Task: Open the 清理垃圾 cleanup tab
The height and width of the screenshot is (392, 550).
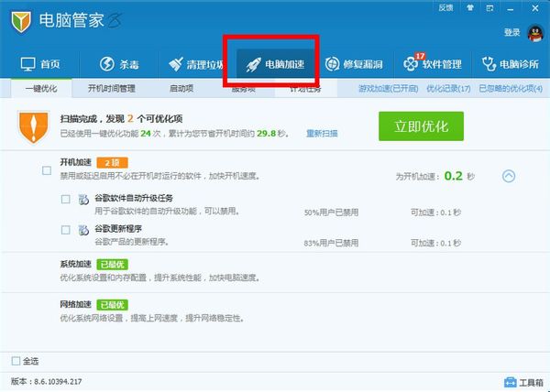Action: (x=195, y=64)
